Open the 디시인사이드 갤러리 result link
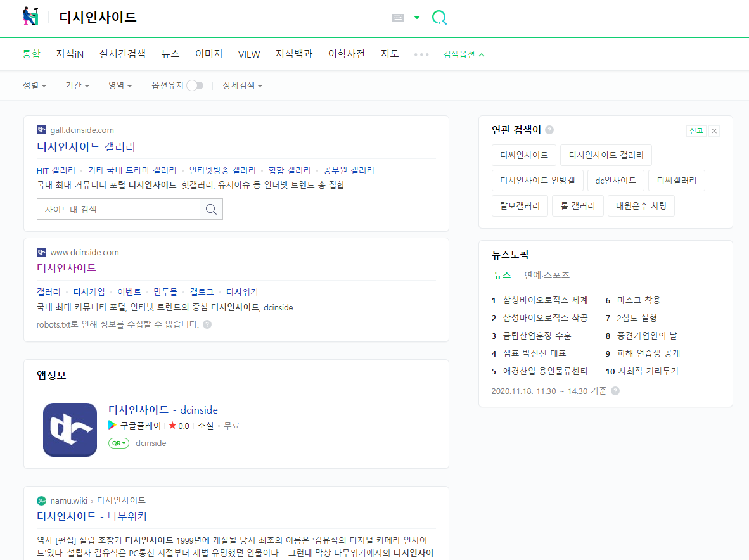This screenshot has height=560, width=749. 86,147
